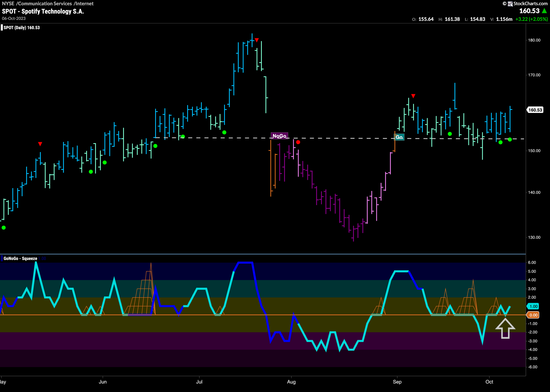Click the orange 0.00 zero line tag
The height and width of the screenshot is (392, 550).
coord(533,315)
